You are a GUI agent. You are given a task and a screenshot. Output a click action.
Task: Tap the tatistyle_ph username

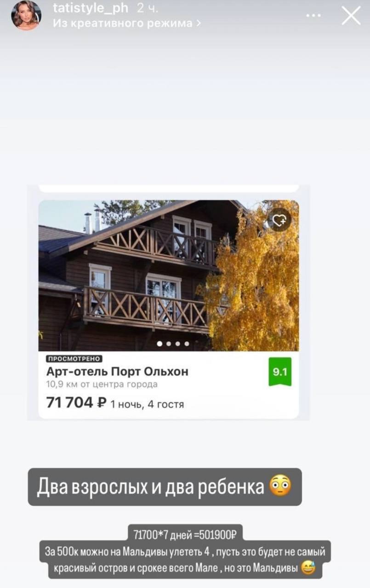point(91,8)
